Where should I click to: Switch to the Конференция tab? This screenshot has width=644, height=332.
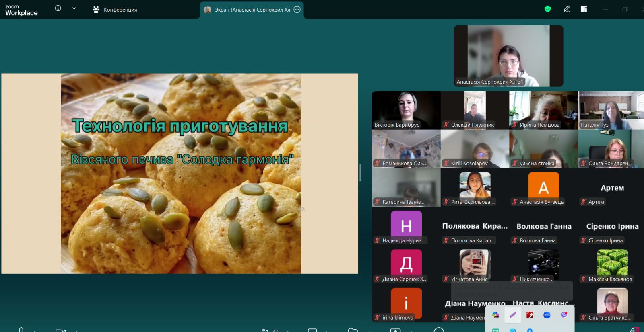coord(115,10)
